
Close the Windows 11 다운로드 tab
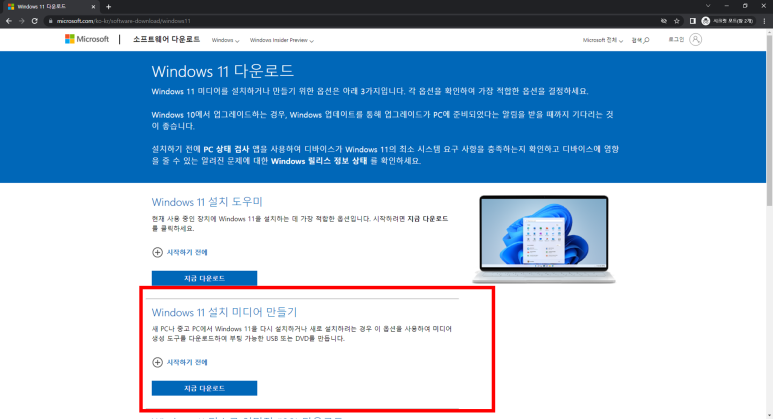pyautogui.click(x=93, y=7)
